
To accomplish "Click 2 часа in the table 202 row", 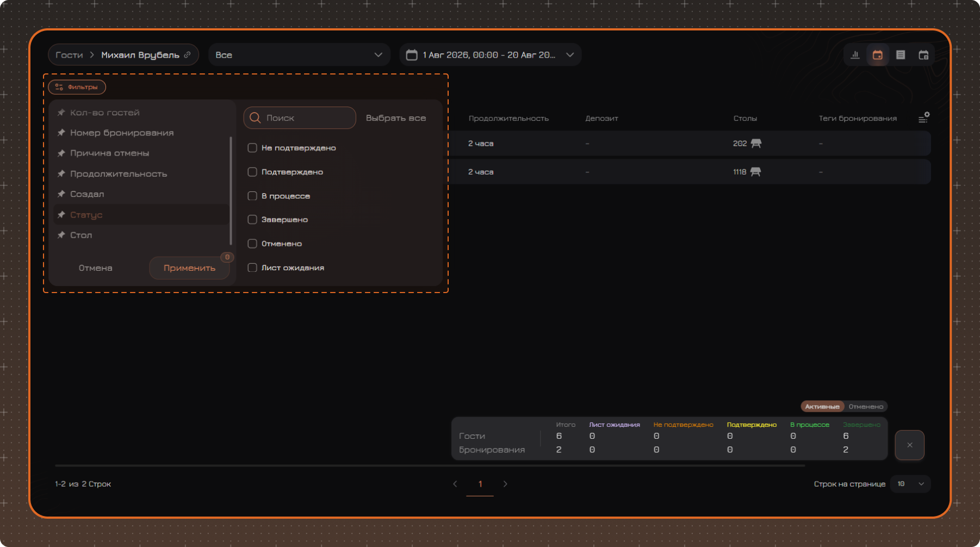I will pyautogui.click(x=481, y=144).
